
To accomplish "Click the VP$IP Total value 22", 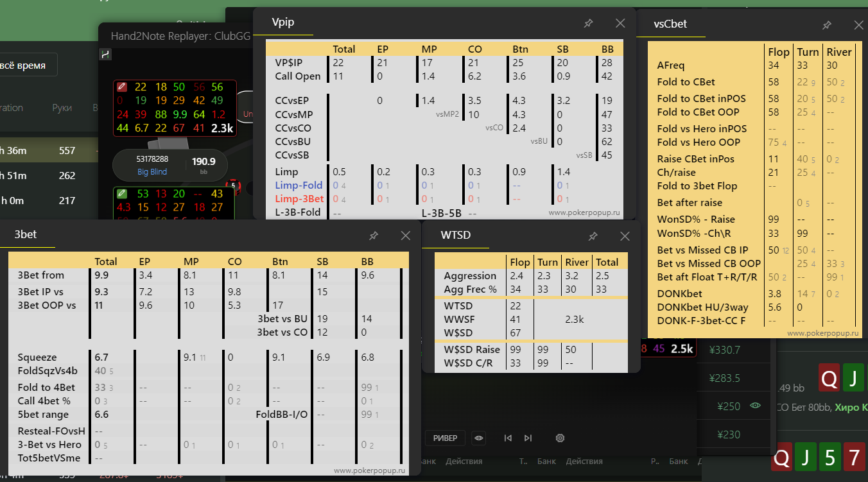I will coord(338,62).
